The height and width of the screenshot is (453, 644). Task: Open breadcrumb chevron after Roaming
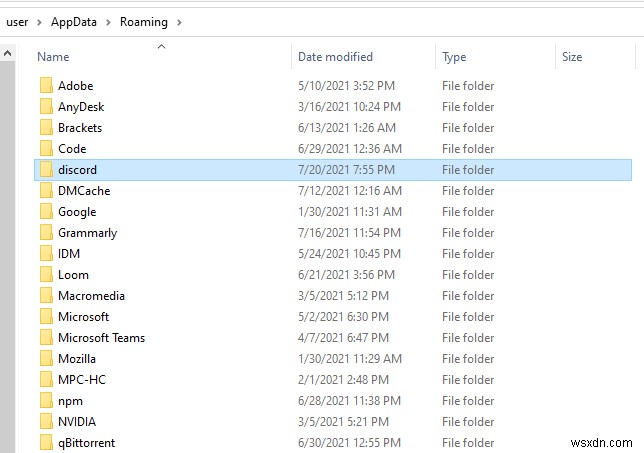pos(179,22)
